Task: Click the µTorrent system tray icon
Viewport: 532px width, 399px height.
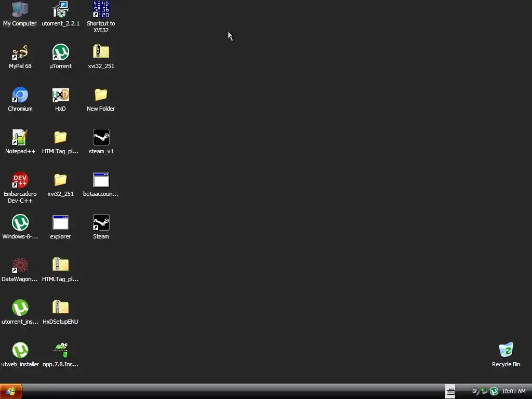Action: 494,392
